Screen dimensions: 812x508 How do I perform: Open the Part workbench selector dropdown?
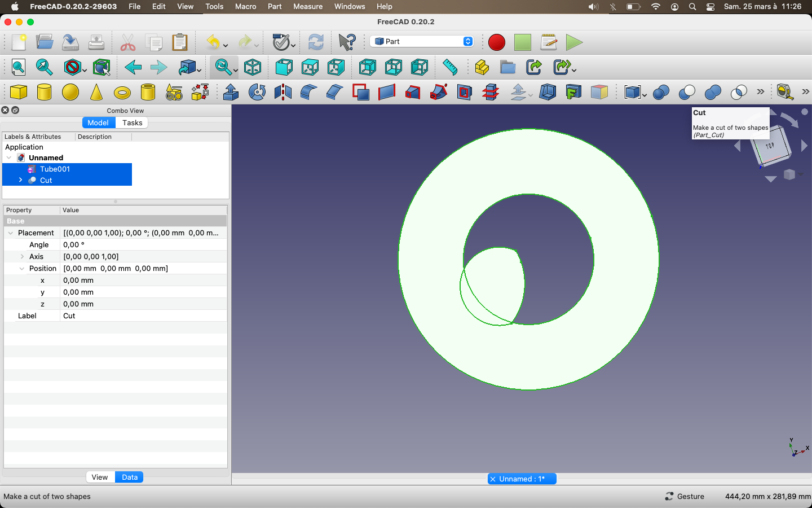(422, 41)
